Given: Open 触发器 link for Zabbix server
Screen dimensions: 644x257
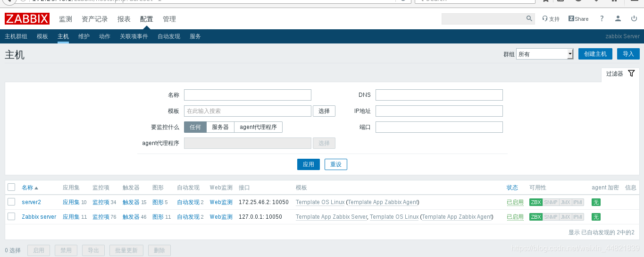Looking at the screenshot, I should [131, 217].
